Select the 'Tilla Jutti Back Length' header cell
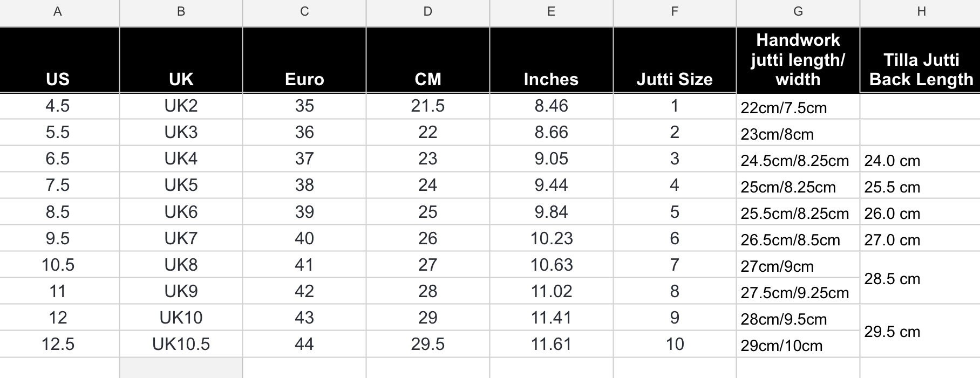980x378 pixels. 921,60
